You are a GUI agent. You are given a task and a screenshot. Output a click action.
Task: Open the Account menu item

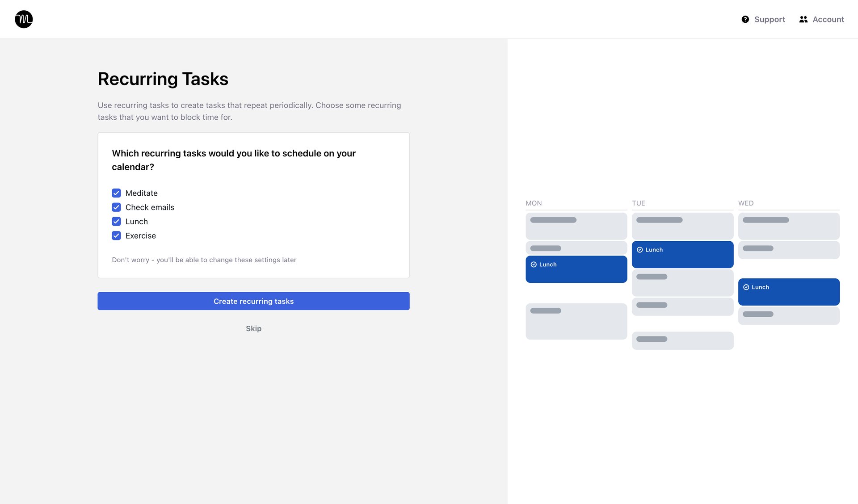click(x=829, y=19)
